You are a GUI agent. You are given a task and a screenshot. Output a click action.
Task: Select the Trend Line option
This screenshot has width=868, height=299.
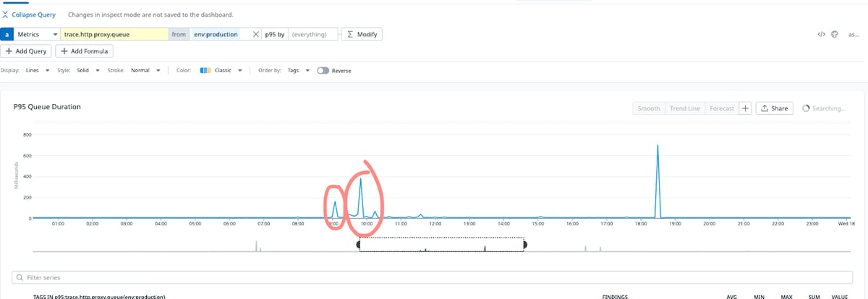[685, 108]
